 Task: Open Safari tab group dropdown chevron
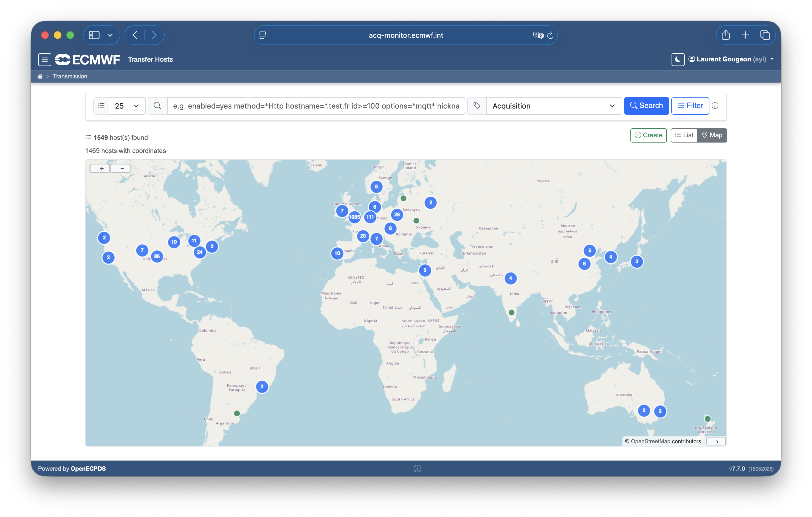pos(110,35)
